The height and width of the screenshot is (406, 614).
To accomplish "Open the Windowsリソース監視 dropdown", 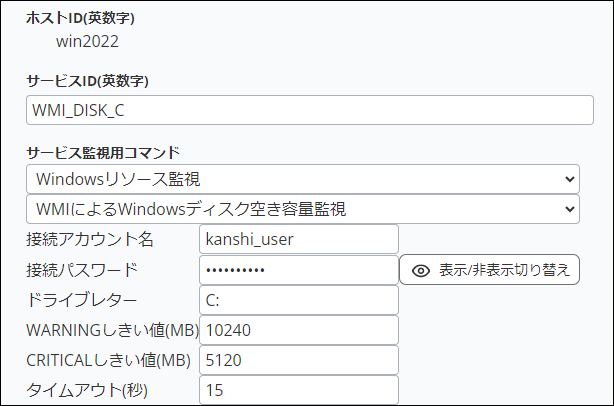I will coord(302,179).
